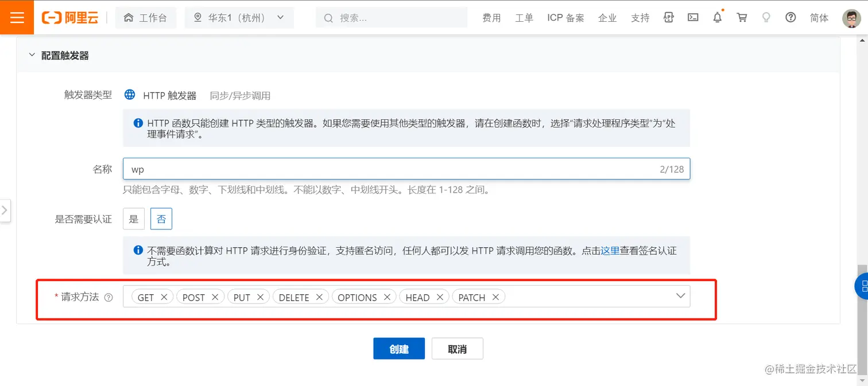868x386 pixels.
Task: Select 否 for authentication required
Action: (x=161, y=219)
